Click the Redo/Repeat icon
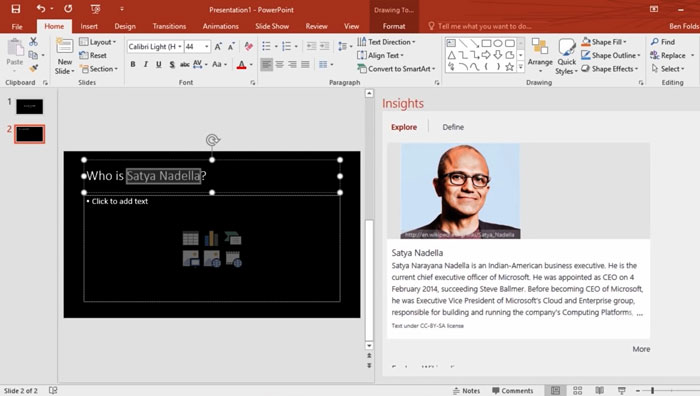Image resolution: width=700 pixels, height=396 pixels. click(x=68, y=8)
